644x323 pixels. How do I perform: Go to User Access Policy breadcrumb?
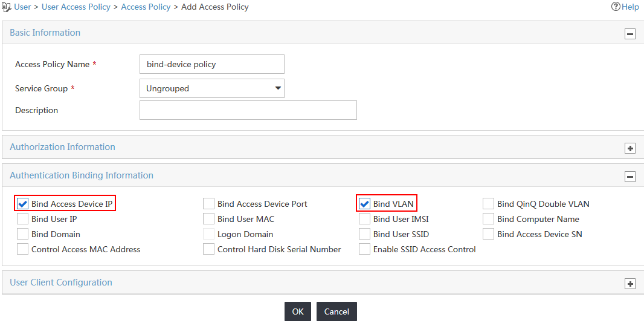(x=76, y=7)
